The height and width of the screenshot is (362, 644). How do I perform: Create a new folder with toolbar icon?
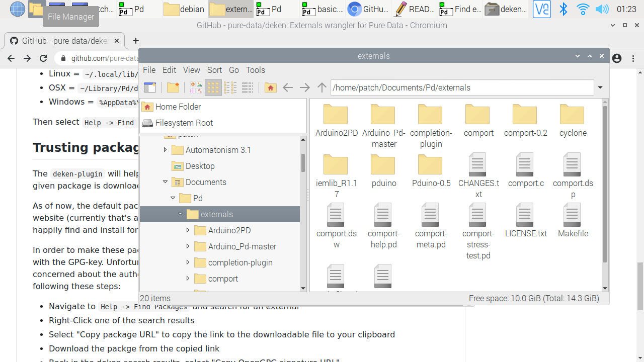click(x=173, y=87)
